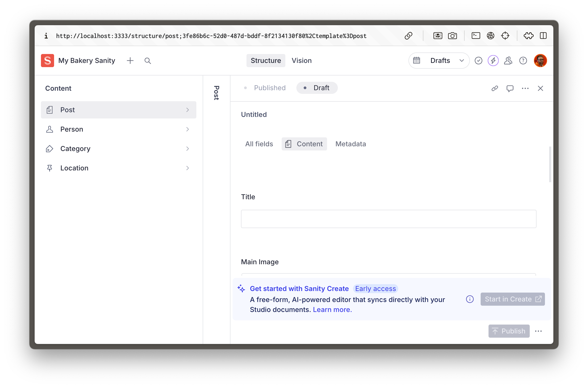Click the comments speech bubble icon

[510, 88]
